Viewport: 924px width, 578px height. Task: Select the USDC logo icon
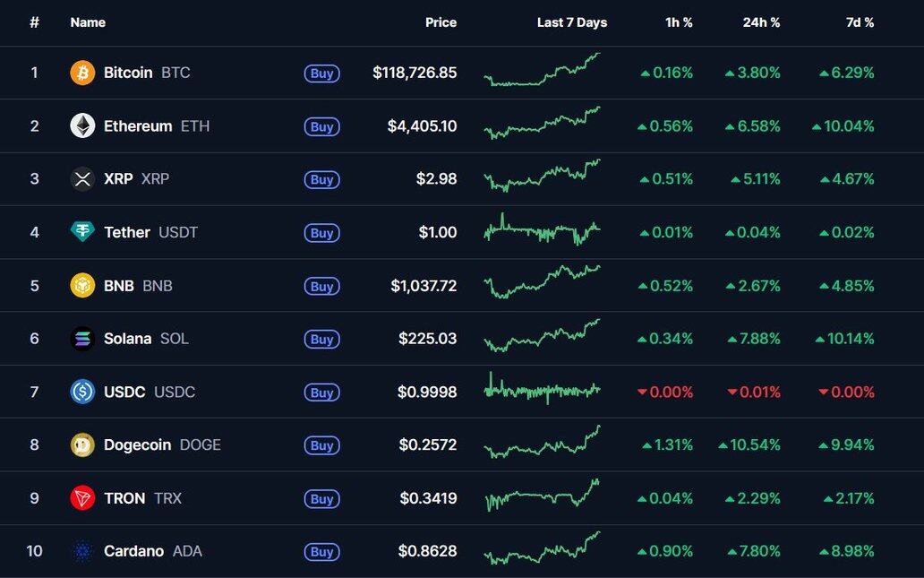tap(82, 392)
